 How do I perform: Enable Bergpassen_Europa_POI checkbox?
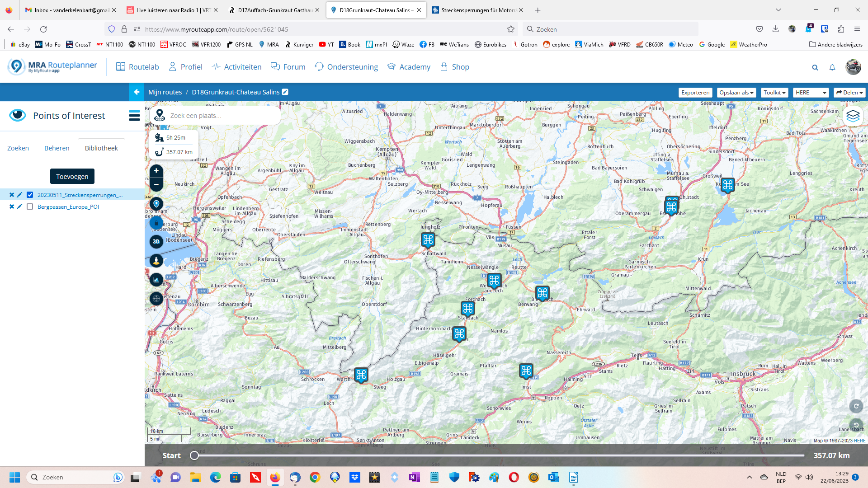pos(30,206)
